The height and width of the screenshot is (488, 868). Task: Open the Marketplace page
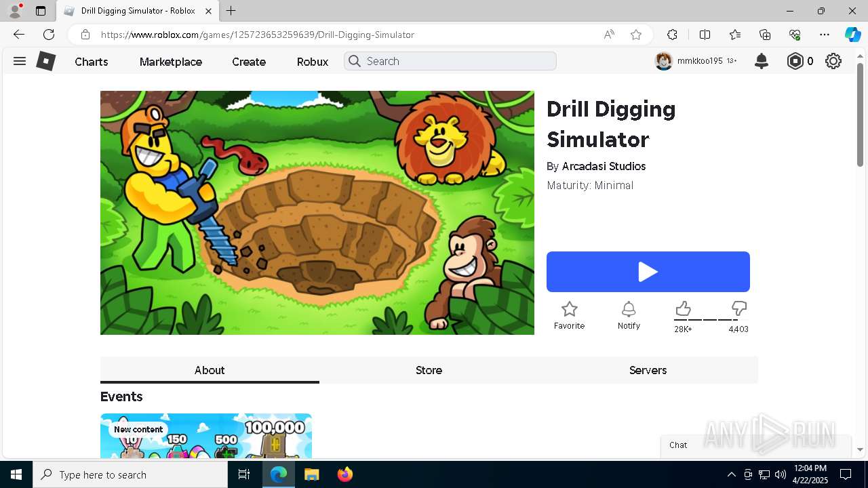tap(171, 62)
